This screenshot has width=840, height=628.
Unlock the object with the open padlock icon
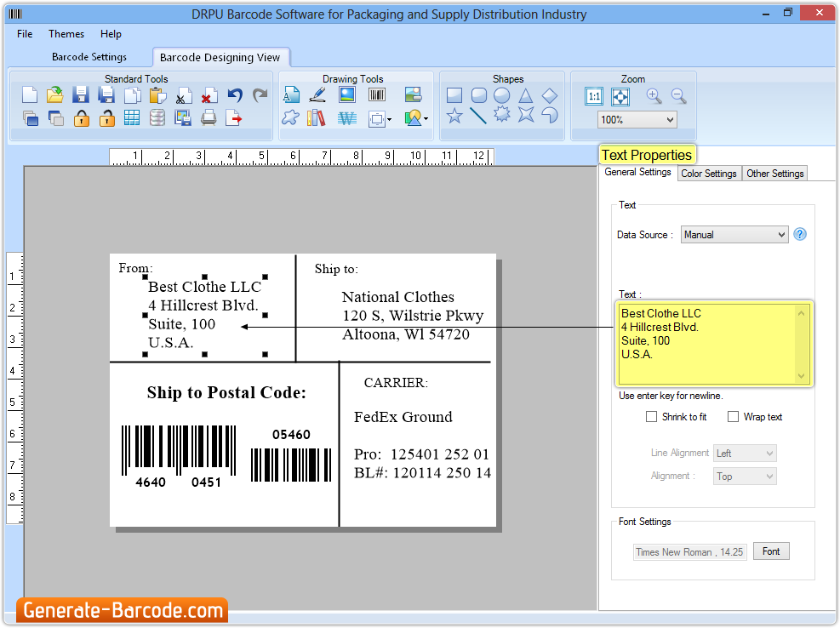(x=106, y=118)
